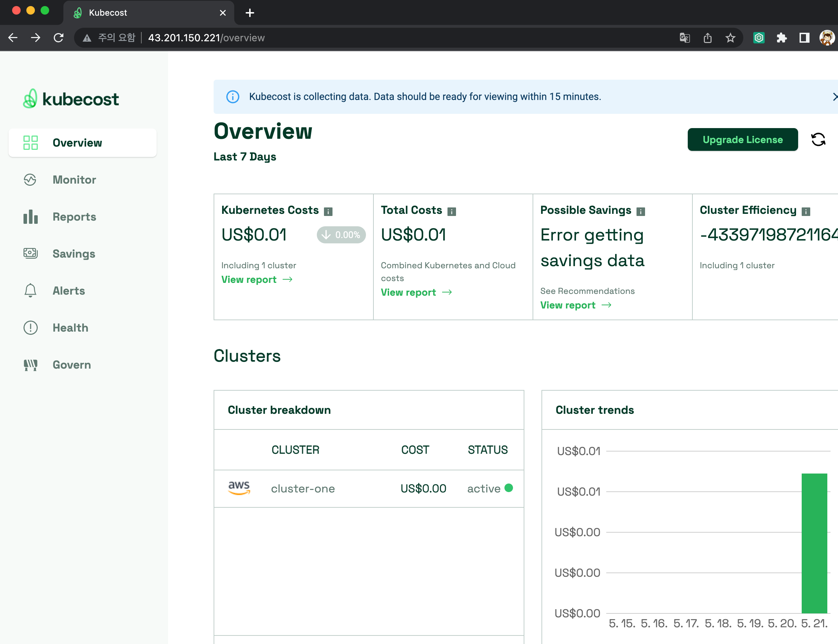The height and width of the screenshot is (644, 838).
Task: Click the kubecost logo in sidebar
Action: (71, 99)
